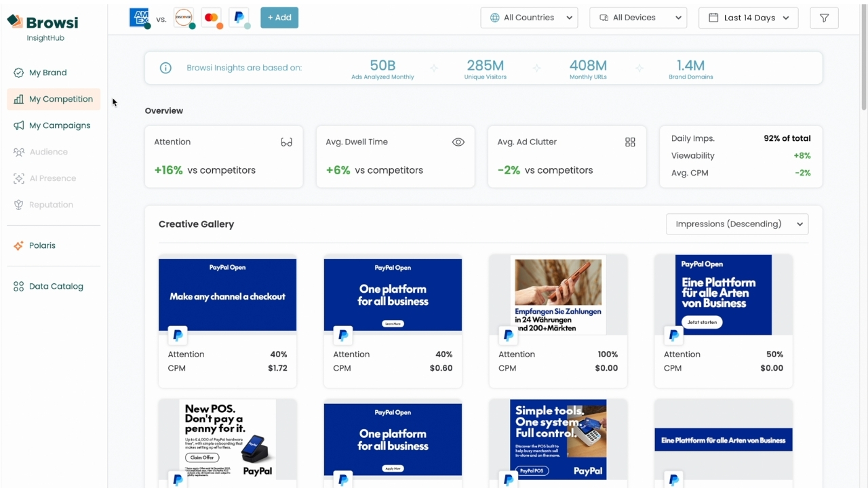Select the PayPal competitor logo
The image size is (868, 488).
[239, 18]
